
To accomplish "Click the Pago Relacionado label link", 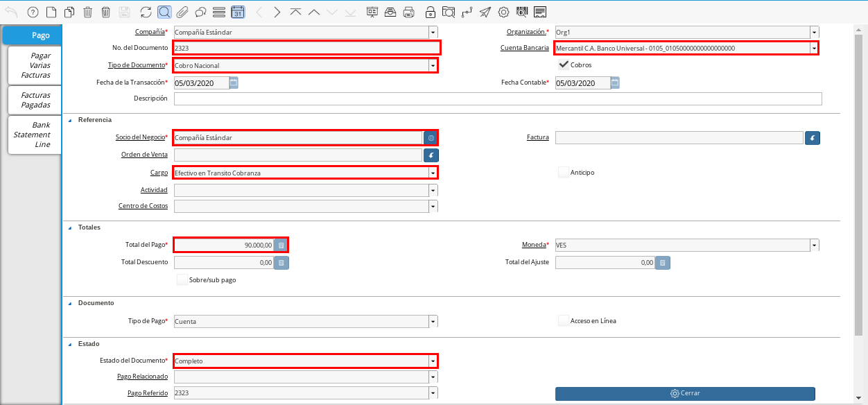I will (x=142, y=377).
